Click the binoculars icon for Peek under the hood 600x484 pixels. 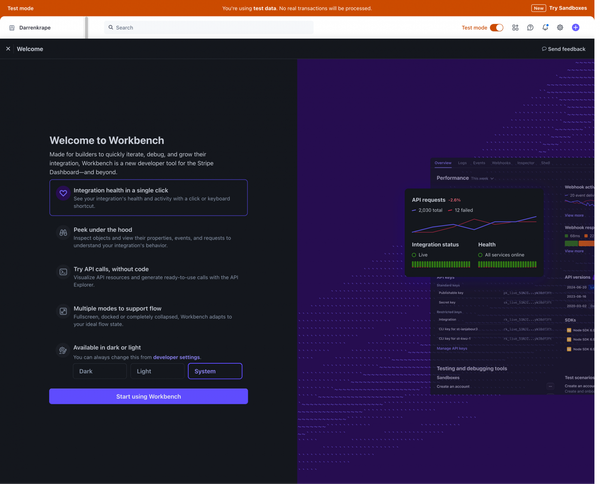click(63, 233)
